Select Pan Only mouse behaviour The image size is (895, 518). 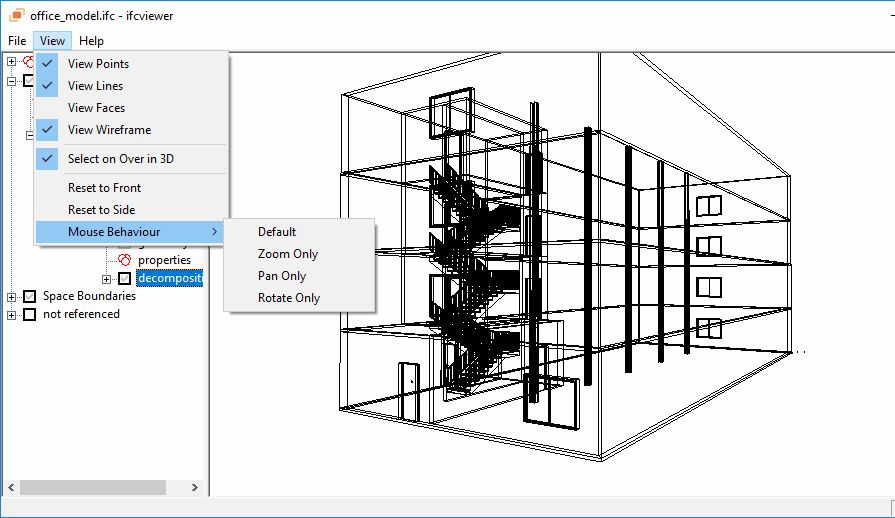coord(299,276)
